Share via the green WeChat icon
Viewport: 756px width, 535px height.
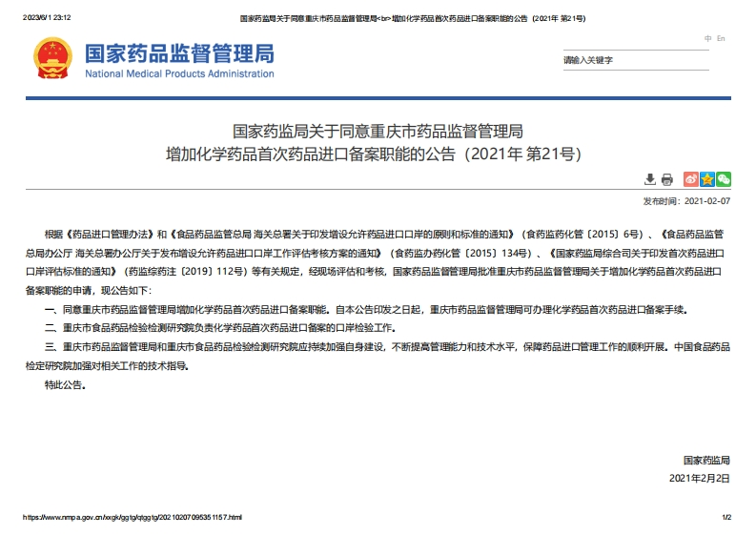tap(724, 179)
